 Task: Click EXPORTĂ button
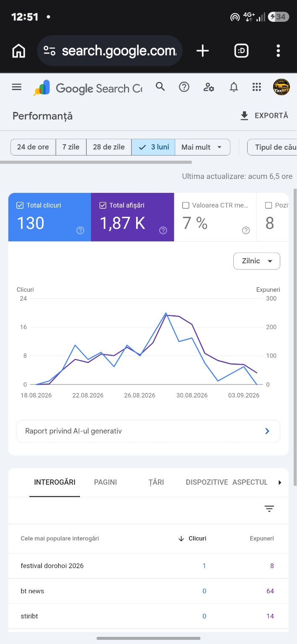pyautogui.click(x=264, y=116)
